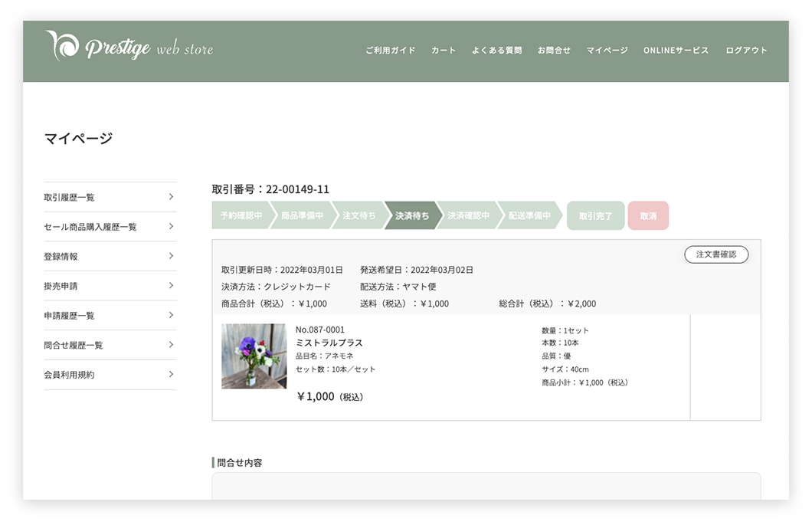Open the ご利用ガイド menu item
The height and width of the screenshot is (525, 812).
[390, 51]
